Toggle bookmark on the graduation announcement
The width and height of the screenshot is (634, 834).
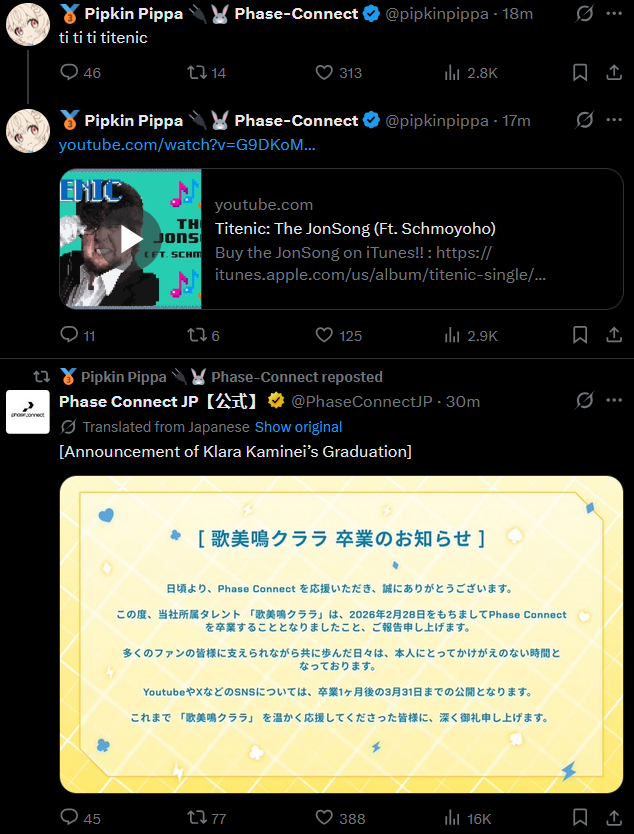click(580, 818)
